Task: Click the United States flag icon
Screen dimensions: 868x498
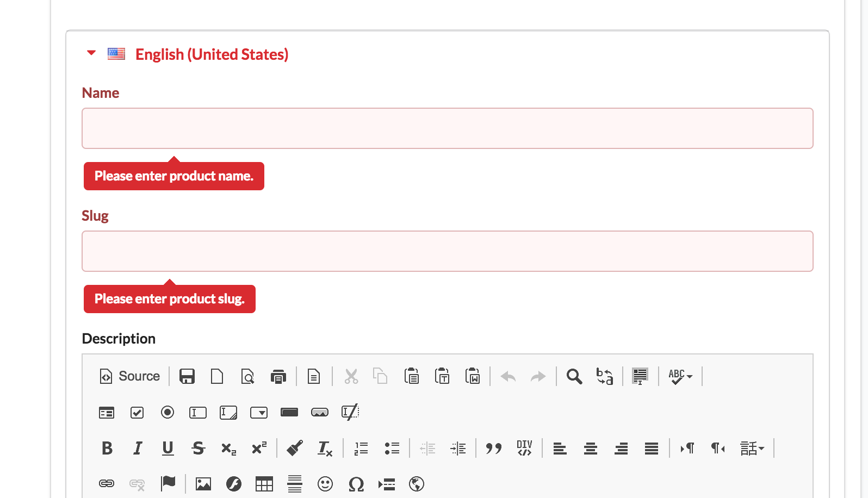Action: pos(116,53)
